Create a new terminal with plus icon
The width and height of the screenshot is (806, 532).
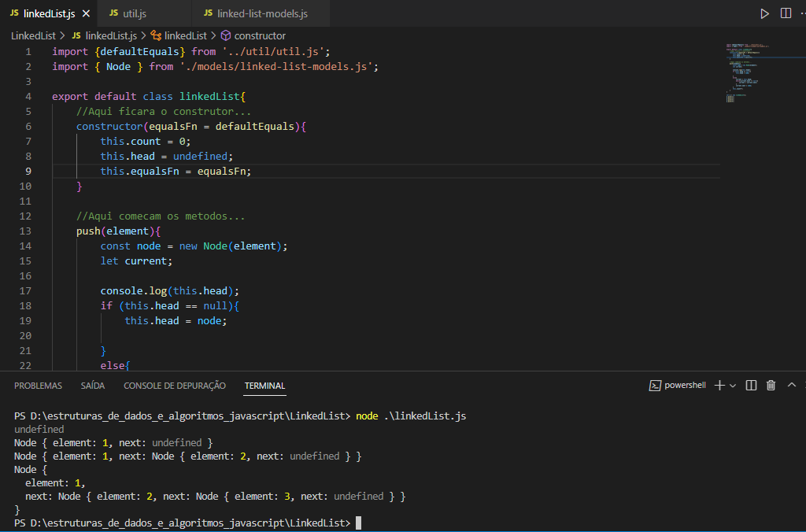719,386
